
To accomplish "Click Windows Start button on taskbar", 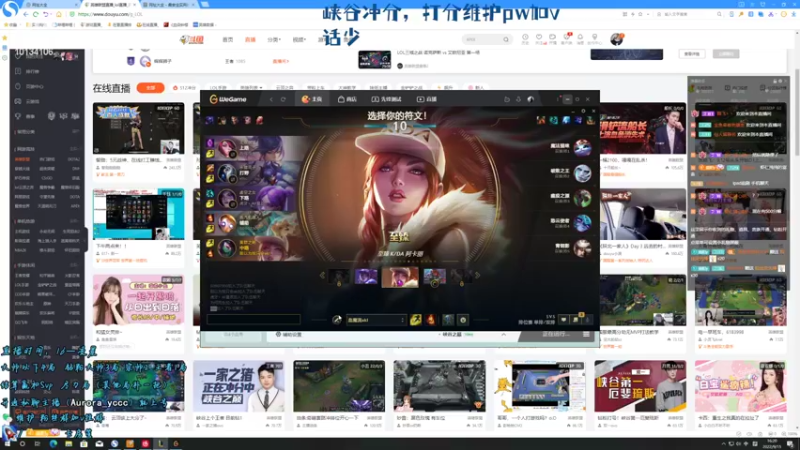I will point(9,443).
